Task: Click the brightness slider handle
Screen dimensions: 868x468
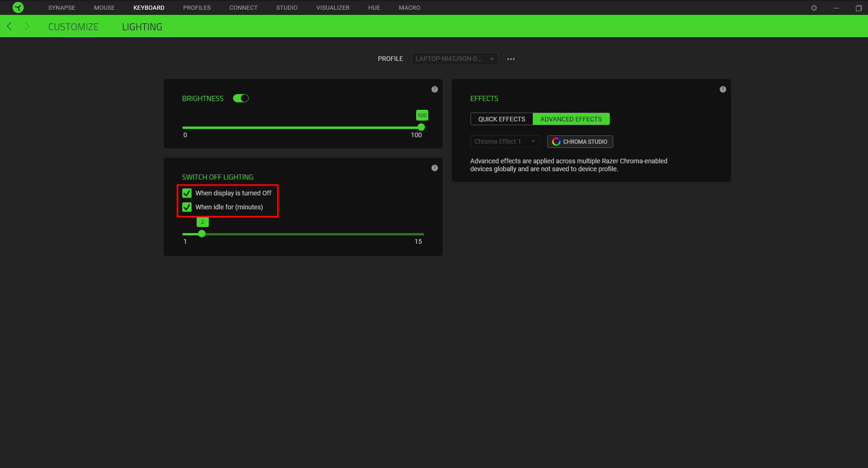Action: click(421, 127)
